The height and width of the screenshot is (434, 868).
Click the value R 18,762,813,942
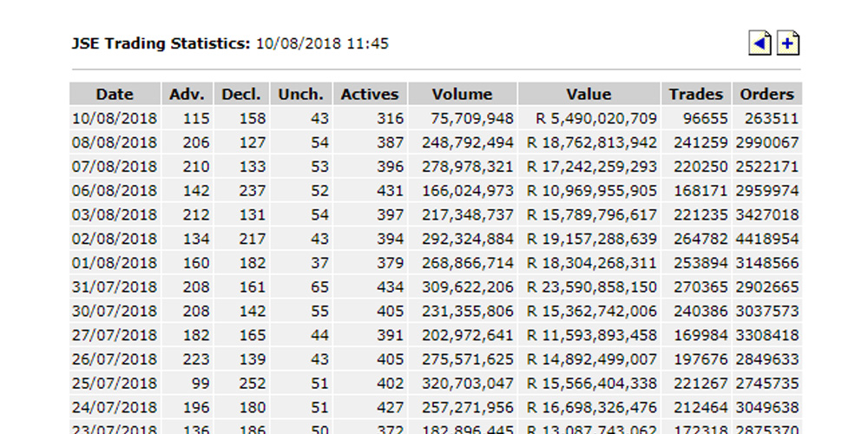point(592,142)
